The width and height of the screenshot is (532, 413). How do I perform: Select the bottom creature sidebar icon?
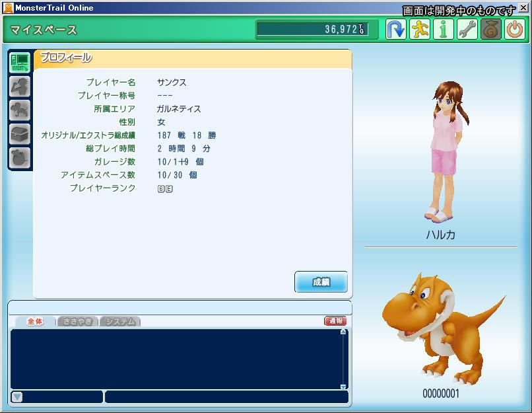(20, 158)
